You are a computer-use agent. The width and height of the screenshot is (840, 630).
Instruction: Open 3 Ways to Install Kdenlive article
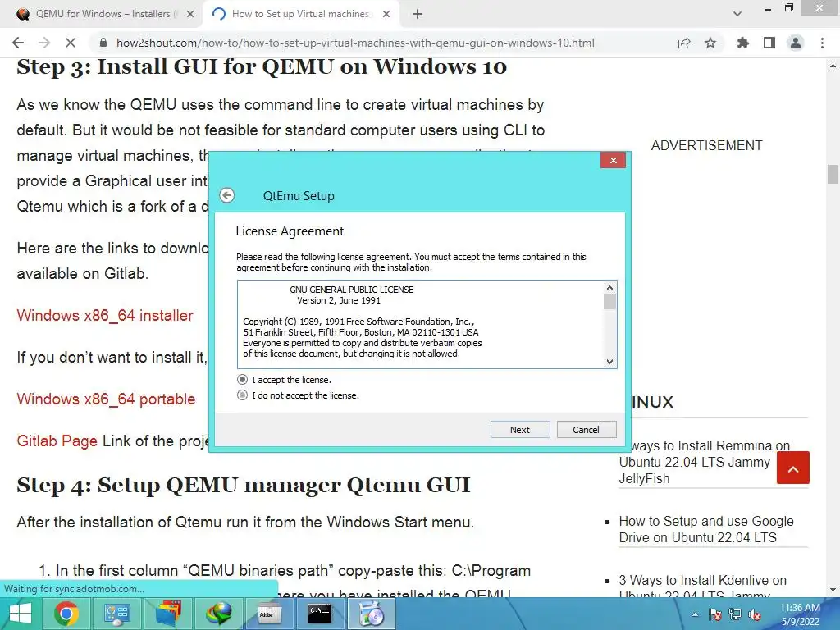tap(702, 587)
